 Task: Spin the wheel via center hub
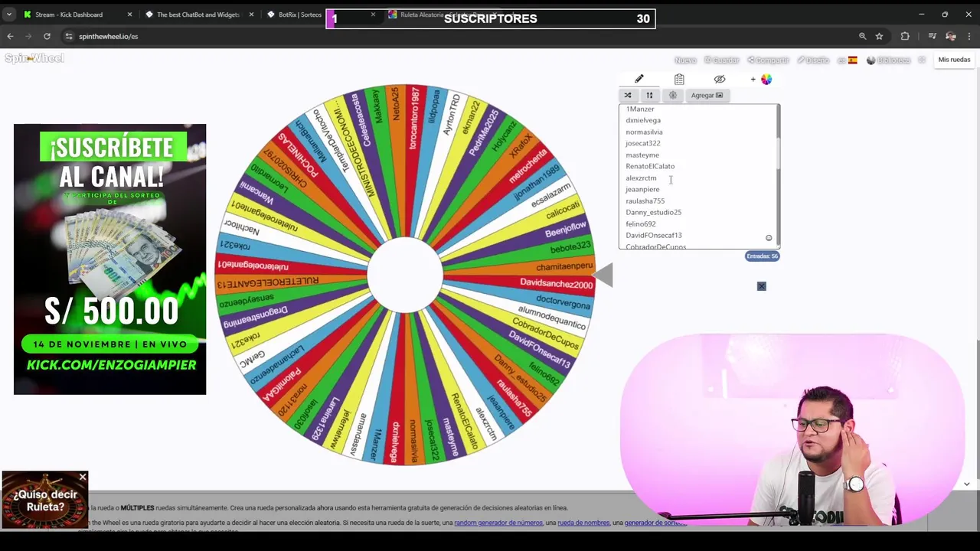pyautogui.click(x=404, y=275)
